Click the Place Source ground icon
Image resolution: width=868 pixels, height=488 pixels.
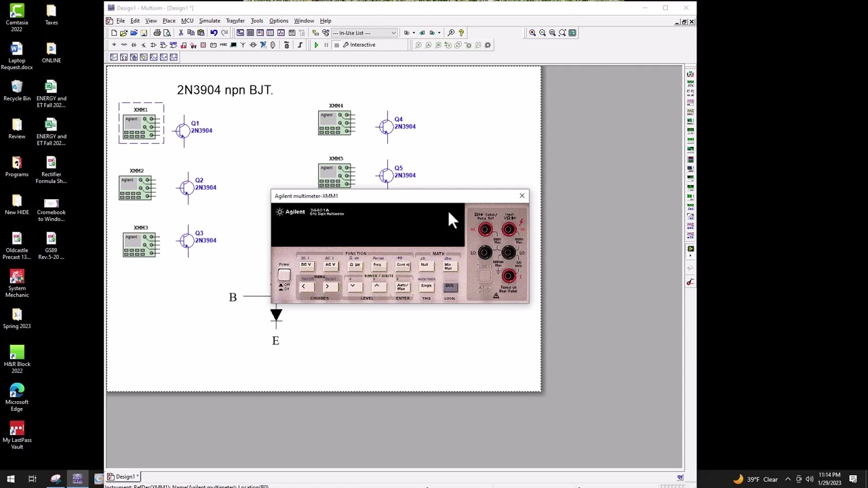coord(114,45)
